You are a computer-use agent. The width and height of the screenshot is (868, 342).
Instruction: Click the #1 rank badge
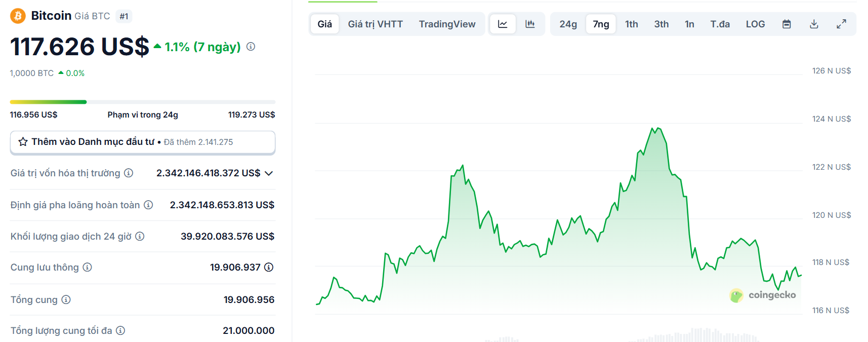[x=124, y=16]
